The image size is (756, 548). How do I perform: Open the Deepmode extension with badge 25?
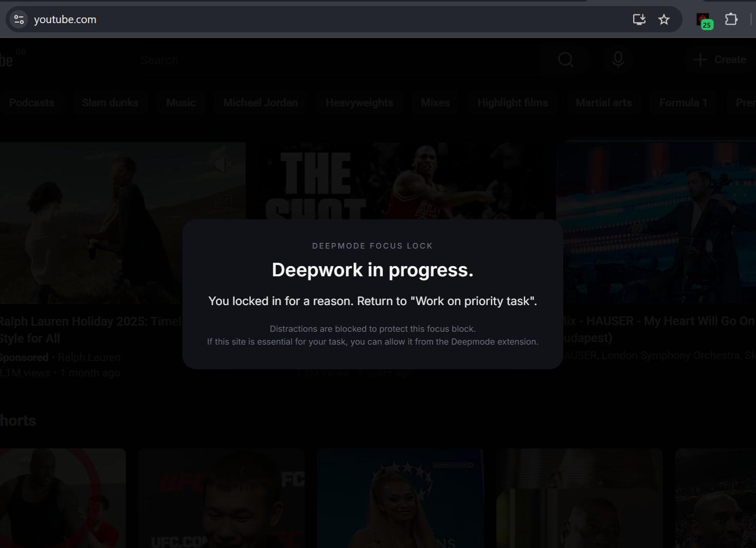coord(704,21)
